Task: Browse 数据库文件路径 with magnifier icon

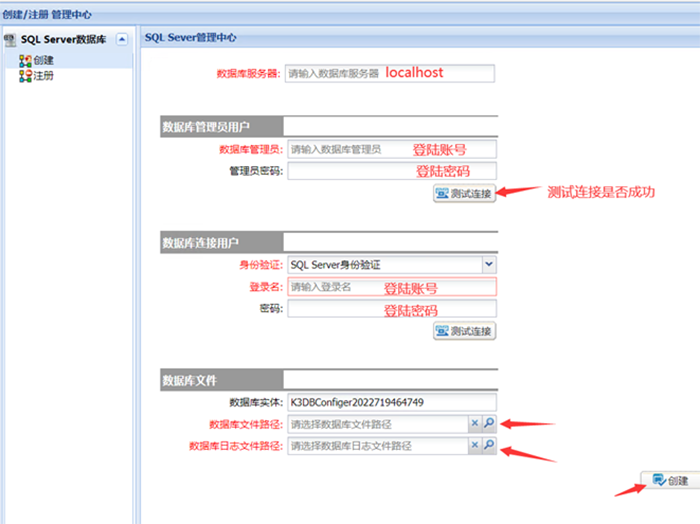Action: coord(489,423)
